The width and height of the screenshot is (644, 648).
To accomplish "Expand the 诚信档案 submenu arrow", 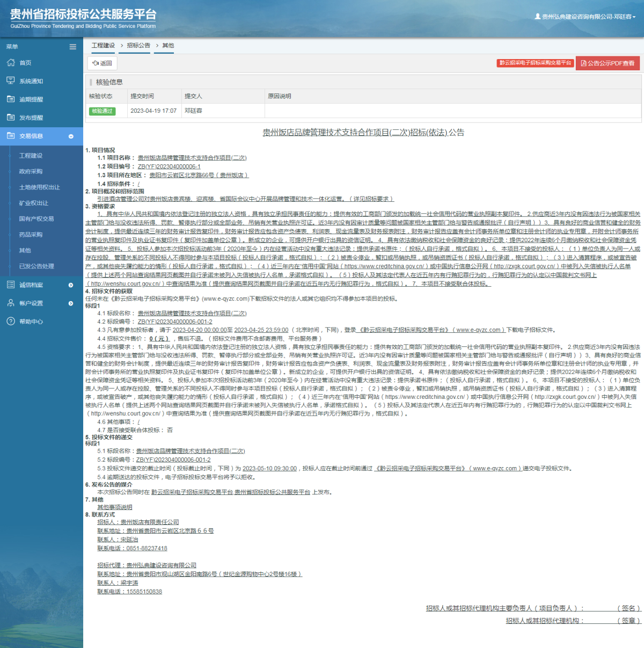I will [x=71, y=285].
